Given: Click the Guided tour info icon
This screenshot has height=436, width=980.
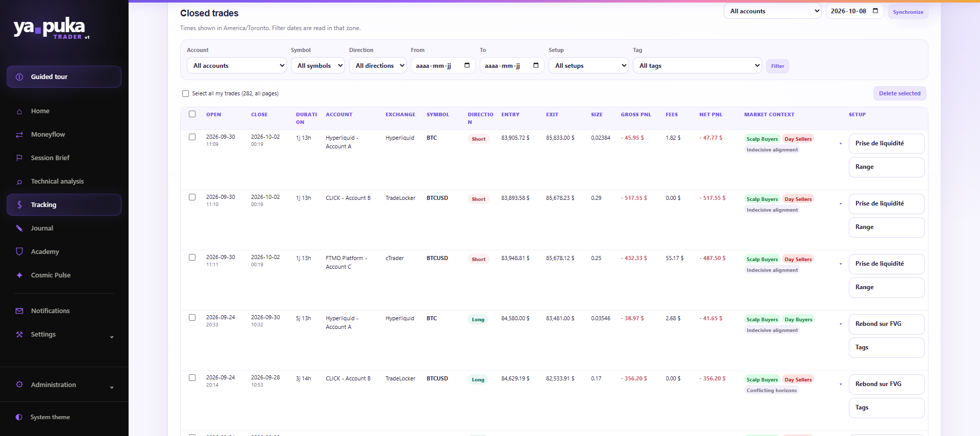Looking at the screenshot, I should pyautogui.click(x=19, y=77).
